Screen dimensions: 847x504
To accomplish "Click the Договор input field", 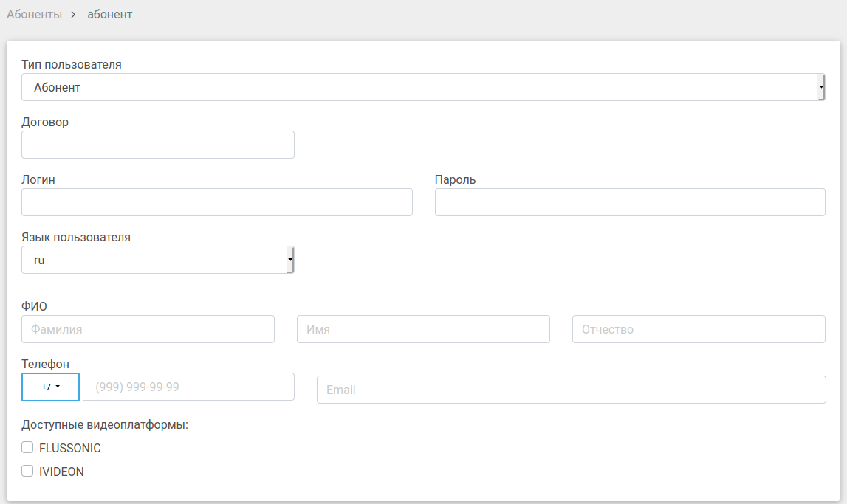I will click(158, 145).
